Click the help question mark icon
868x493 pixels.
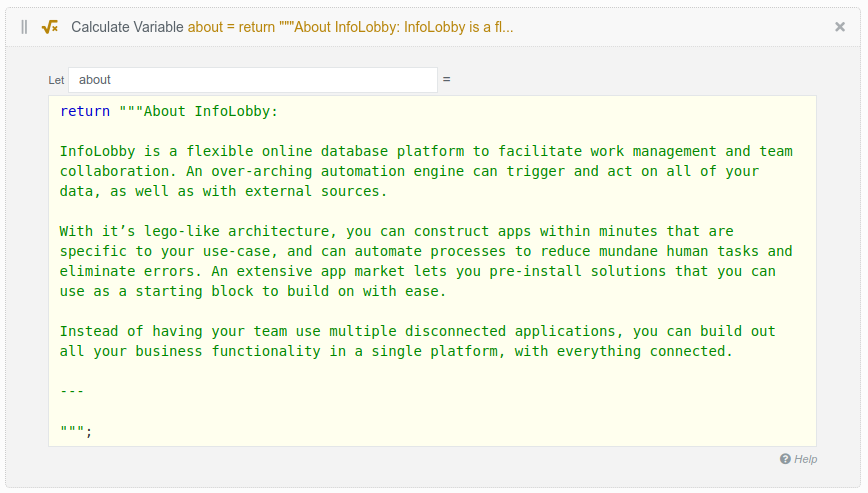tap(785, 459)
